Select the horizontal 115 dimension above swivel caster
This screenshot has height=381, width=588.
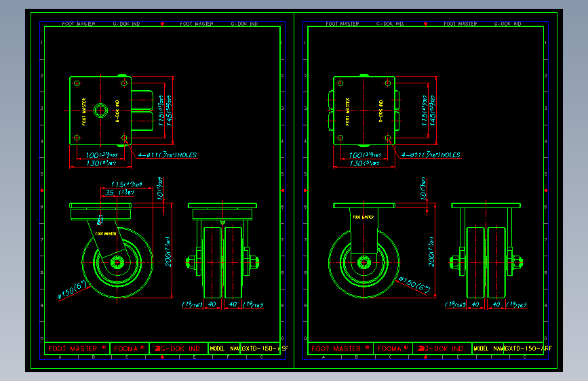click(126, 184)
